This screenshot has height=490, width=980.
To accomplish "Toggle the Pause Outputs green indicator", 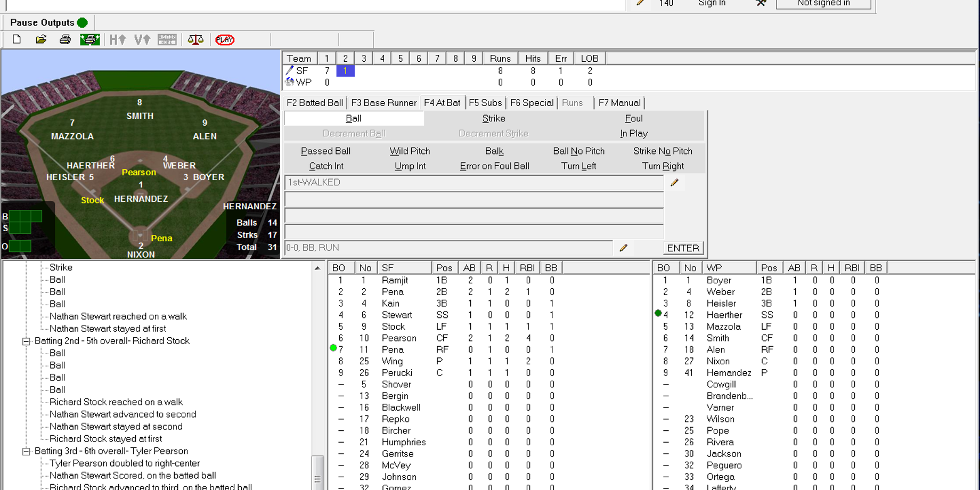I will (82, 22).
